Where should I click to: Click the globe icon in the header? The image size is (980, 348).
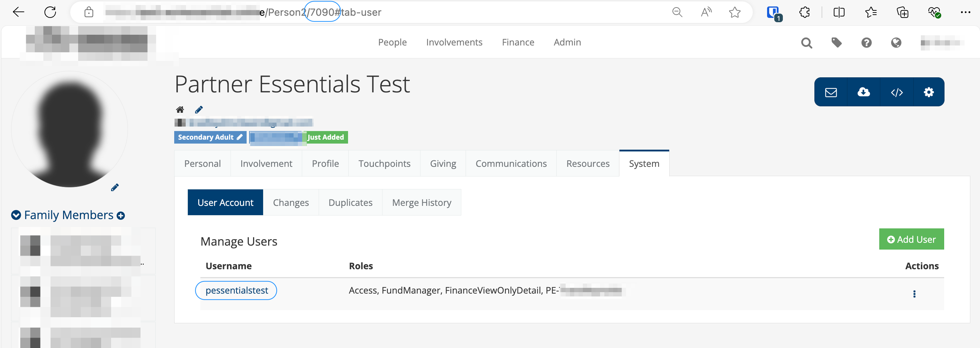tap(896, 43)
